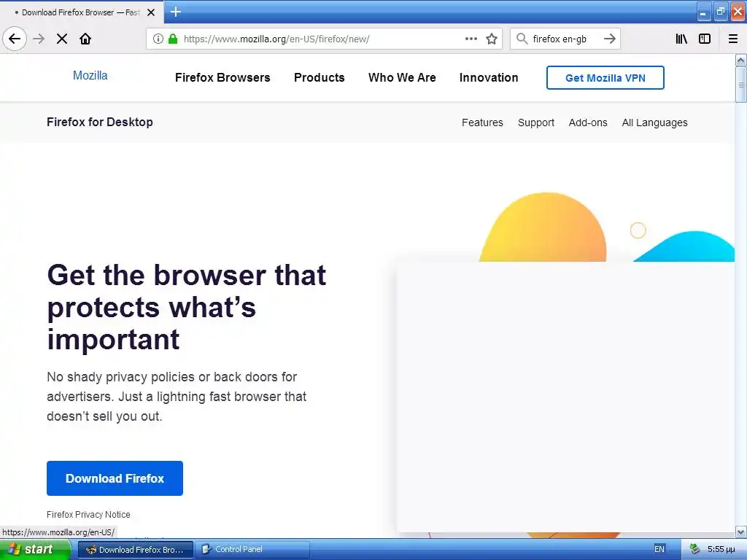Open the Firefox hamburger menu
The image size is (747, 560).
coord(733,39)
